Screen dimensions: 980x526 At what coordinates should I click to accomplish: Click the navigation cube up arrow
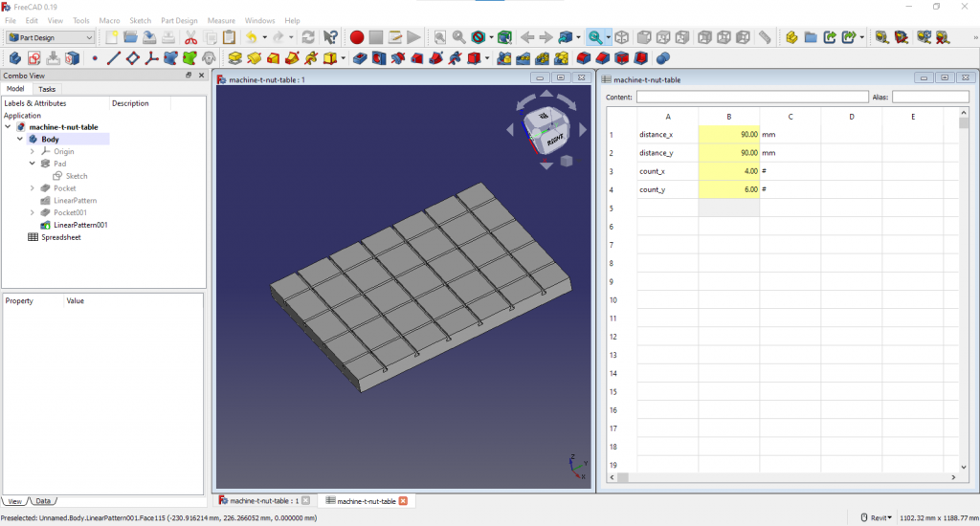click(546, 94)
